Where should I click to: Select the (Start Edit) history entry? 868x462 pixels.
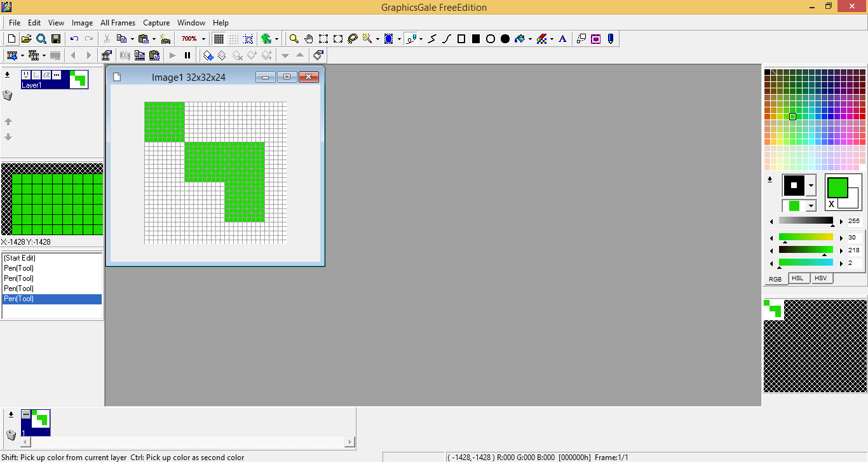pos(52,258)
